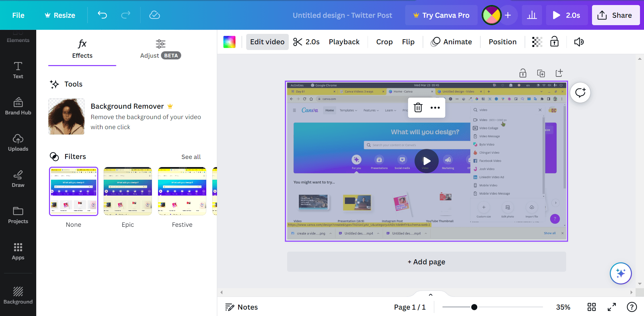Open the Position panel
This screenshot has width=644, height=316.
coord(502,42)
